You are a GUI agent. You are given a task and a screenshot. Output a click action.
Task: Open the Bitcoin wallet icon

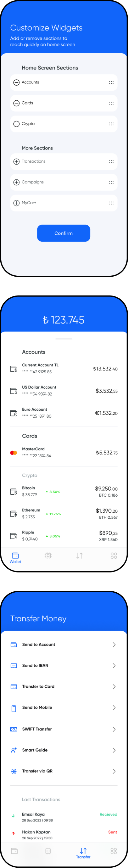point(14,492)
